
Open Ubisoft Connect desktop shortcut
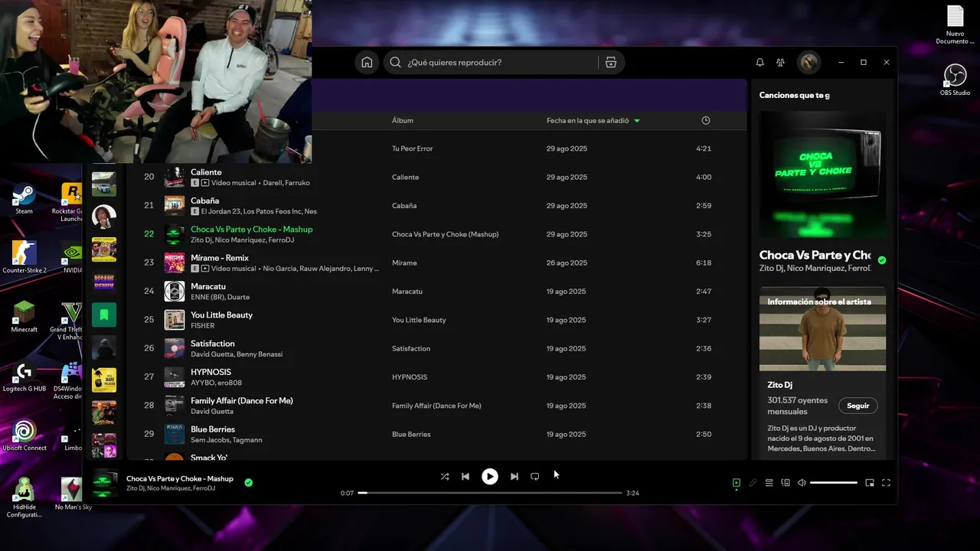(24, 435)
